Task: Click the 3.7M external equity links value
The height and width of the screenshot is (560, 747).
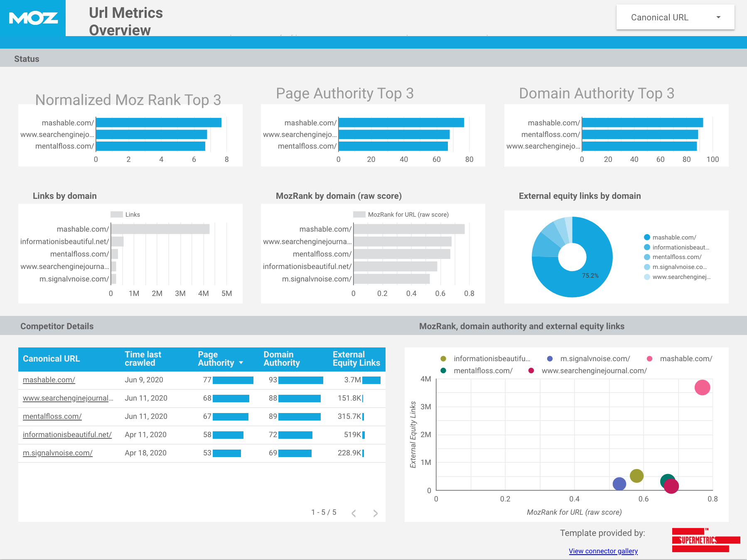Action: pos(352,380)
